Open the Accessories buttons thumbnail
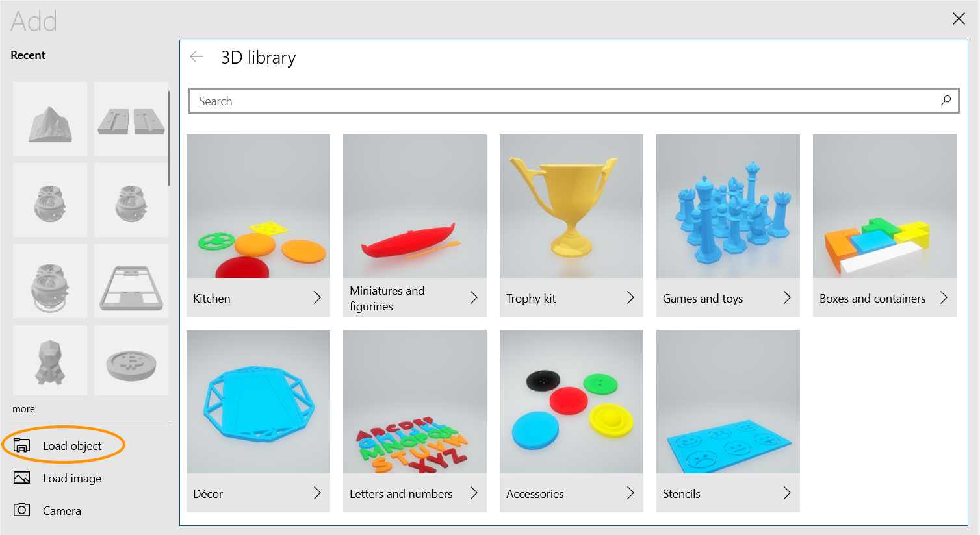This screenshot has width=980, height=535. pyautogui.click(x=571, y=402)
